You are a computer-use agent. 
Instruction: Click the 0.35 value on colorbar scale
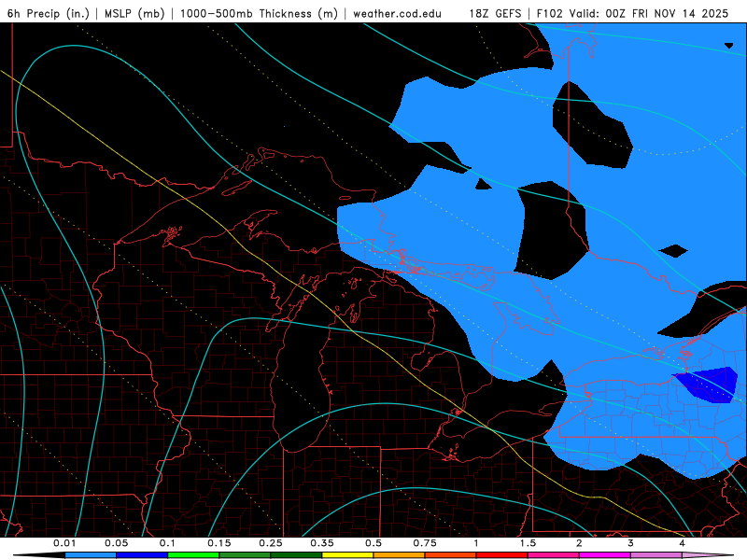click(x=322, y=543)
